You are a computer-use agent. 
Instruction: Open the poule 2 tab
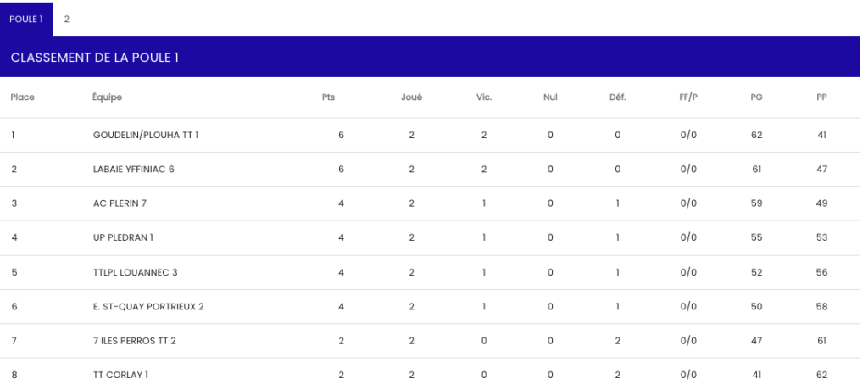point(67,19)
